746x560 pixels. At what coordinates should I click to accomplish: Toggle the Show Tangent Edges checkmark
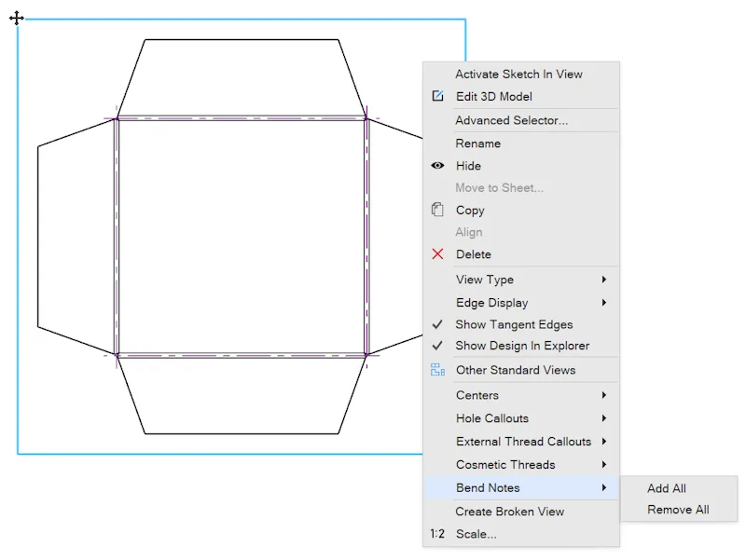(437, 324)
